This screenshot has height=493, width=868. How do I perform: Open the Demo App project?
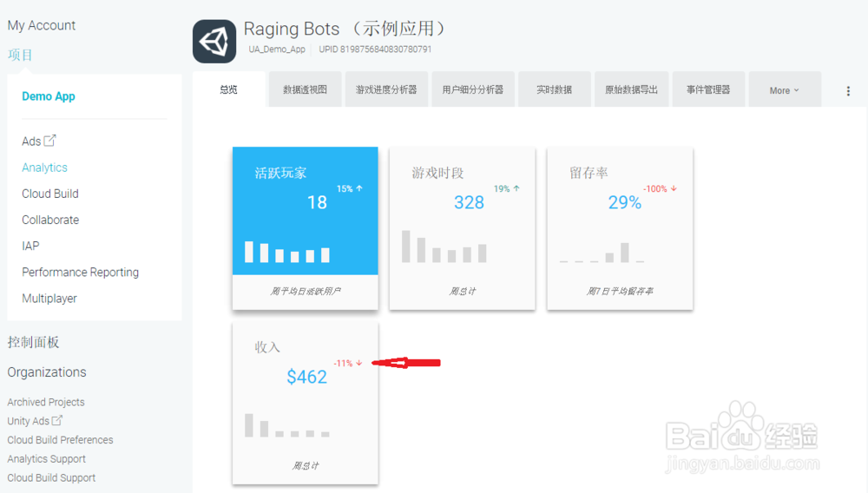[x=48, y=96]
